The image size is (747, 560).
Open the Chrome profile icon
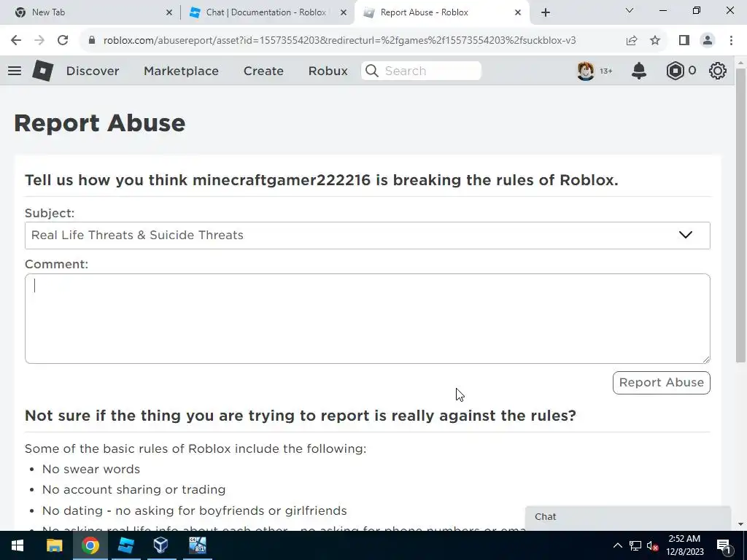pyautogui.click(x=708, y=41)
